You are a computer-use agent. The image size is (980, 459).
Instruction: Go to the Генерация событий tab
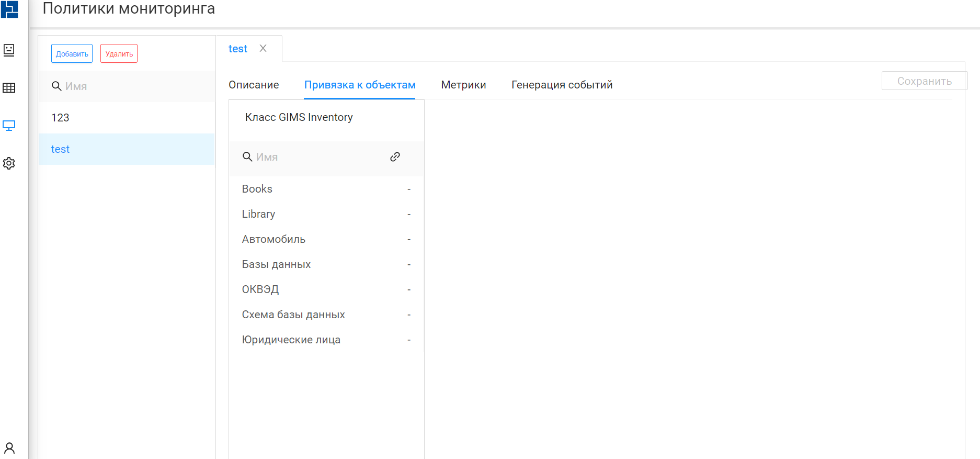(x=562, y=85)
